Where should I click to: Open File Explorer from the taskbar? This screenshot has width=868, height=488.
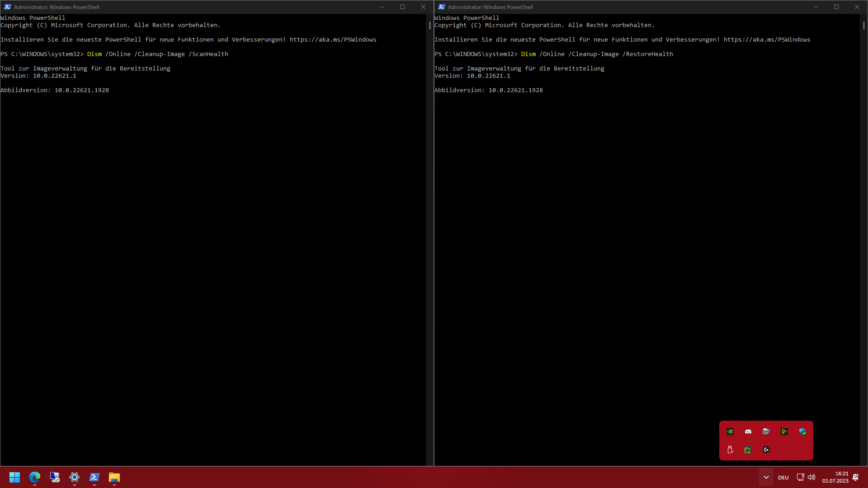coord(114,477)
